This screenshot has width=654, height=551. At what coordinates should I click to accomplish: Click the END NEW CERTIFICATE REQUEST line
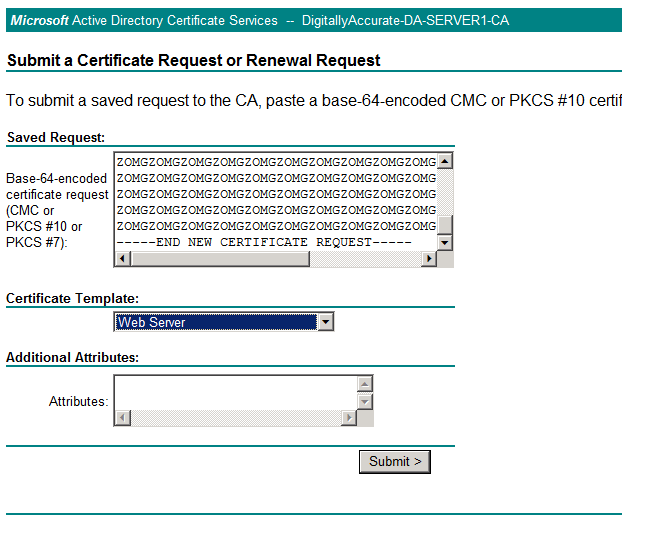[264, 242]
